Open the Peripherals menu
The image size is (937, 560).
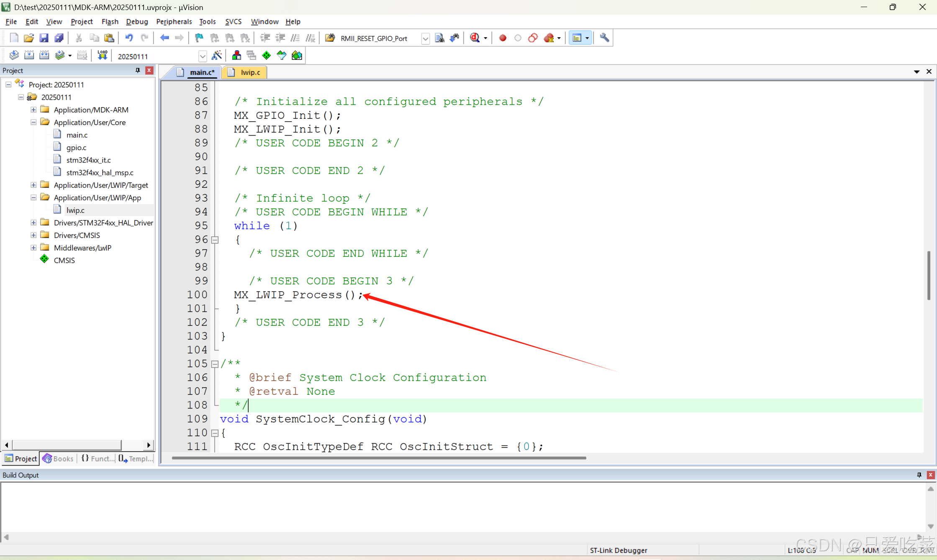174,21
